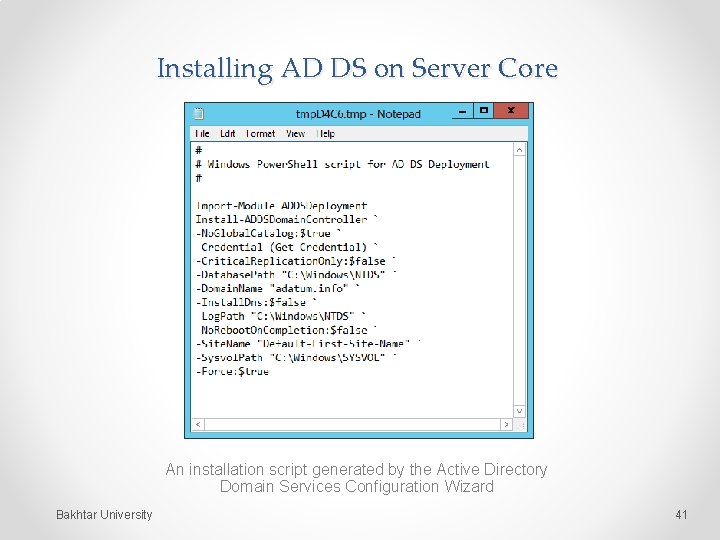
Task: Click the 'Credential (Get Credential)' line
Action: [289, 247]
